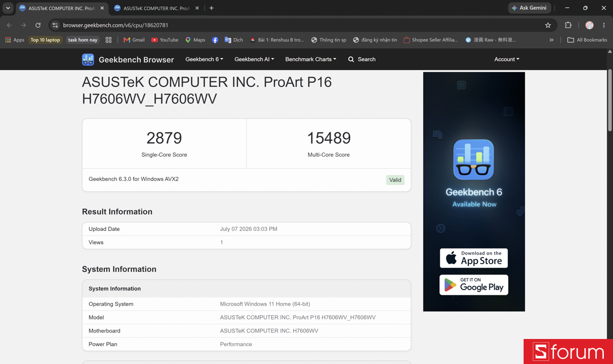Reload the page with the refresh icon
613x364 pixels.
pyautogui.click(x=38, y=25)
